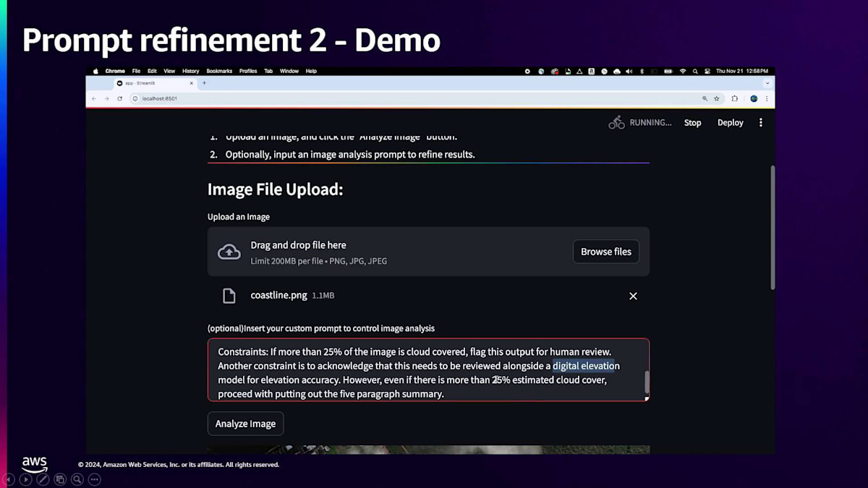Go forward in Chrome

pyautogui.click(x=106, y=98)
